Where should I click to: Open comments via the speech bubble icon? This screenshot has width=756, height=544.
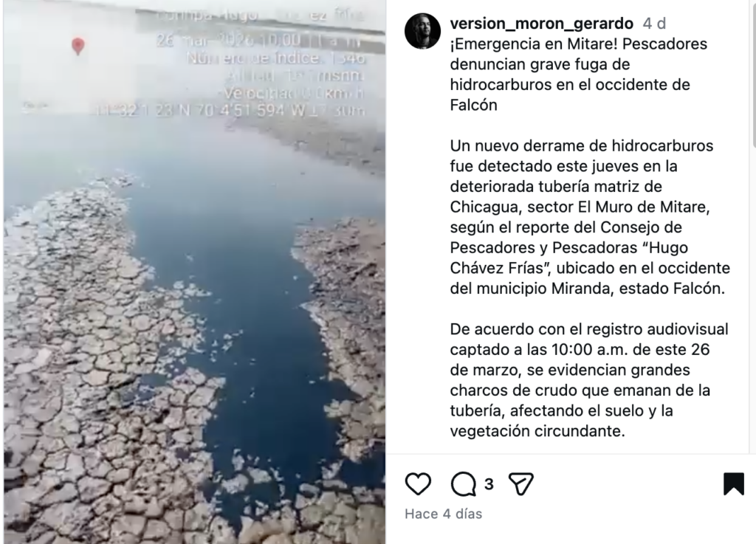pos(464,483)
